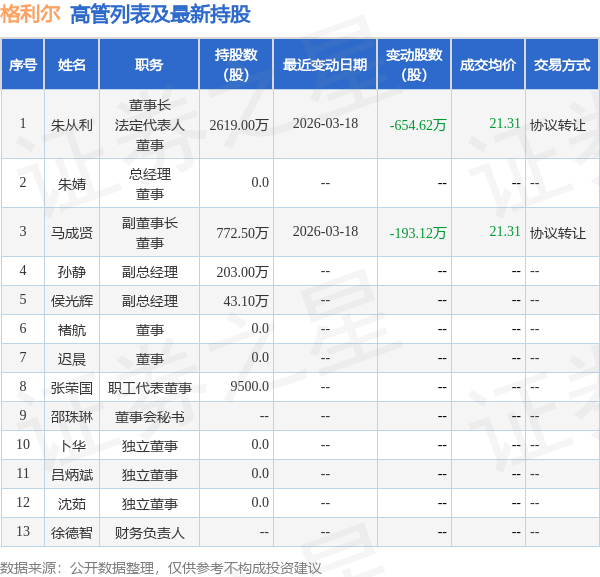Select the 序号 column header

[x=23, y=65]
